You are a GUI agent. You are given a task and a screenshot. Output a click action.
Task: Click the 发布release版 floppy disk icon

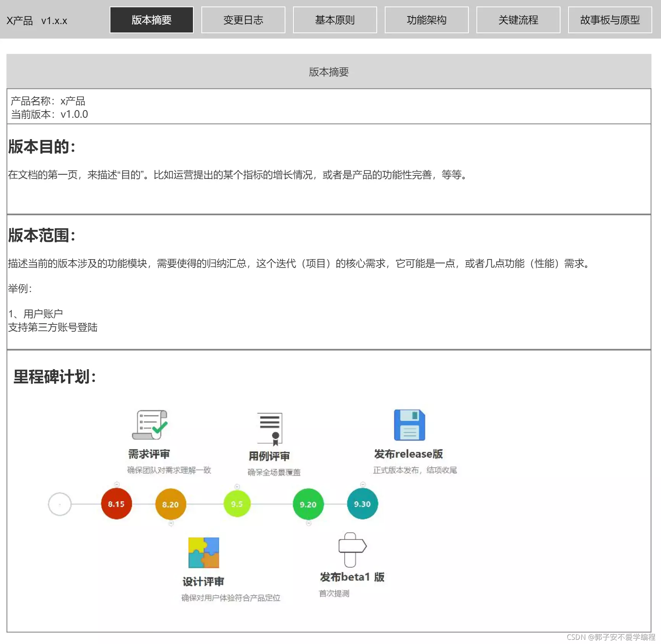[x=409, y=425]
